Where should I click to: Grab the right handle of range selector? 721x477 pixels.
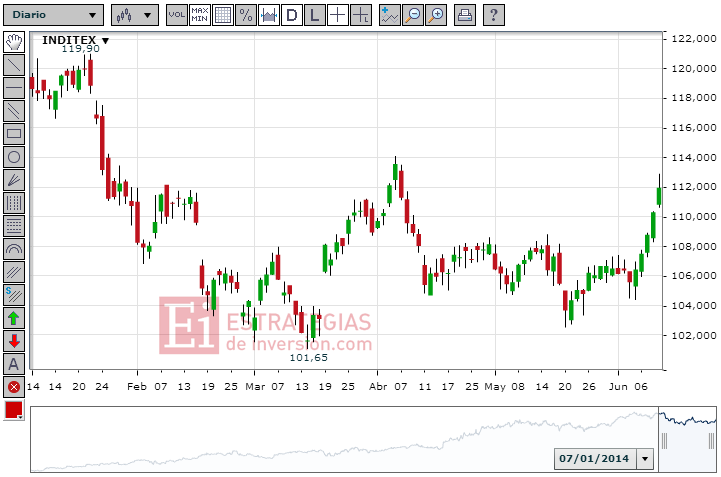712,441
